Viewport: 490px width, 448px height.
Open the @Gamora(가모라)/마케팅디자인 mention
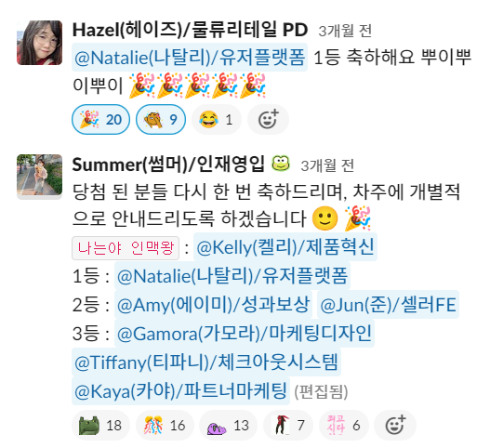pos(245,334)
